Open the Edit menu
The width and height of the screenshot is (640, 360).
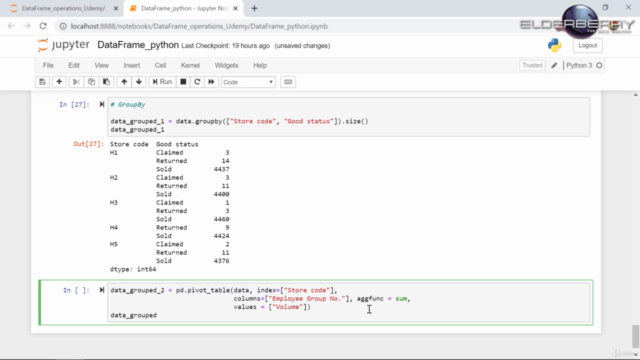tap(74, 65)
